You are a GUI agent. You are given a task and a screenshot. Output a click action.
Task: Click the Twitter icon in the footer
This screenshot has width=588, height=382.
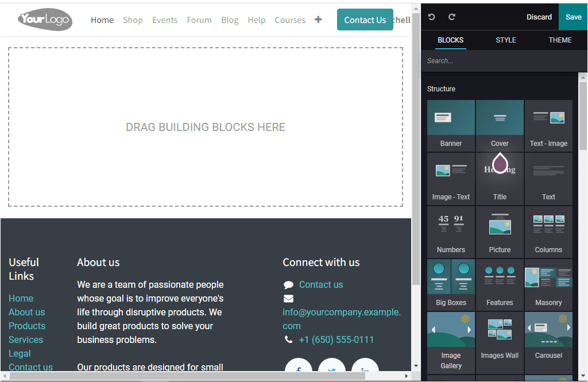click(332, 368)
